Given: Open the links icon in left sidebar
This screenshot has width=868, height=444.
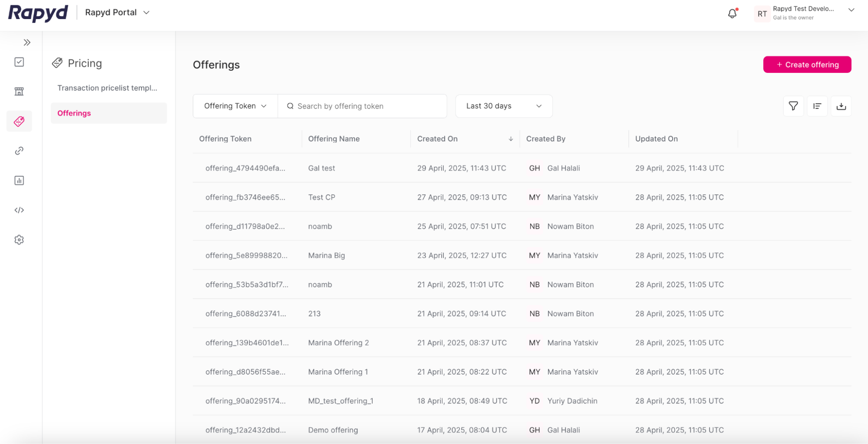Looking at the screenshot, I should [19, 151].
